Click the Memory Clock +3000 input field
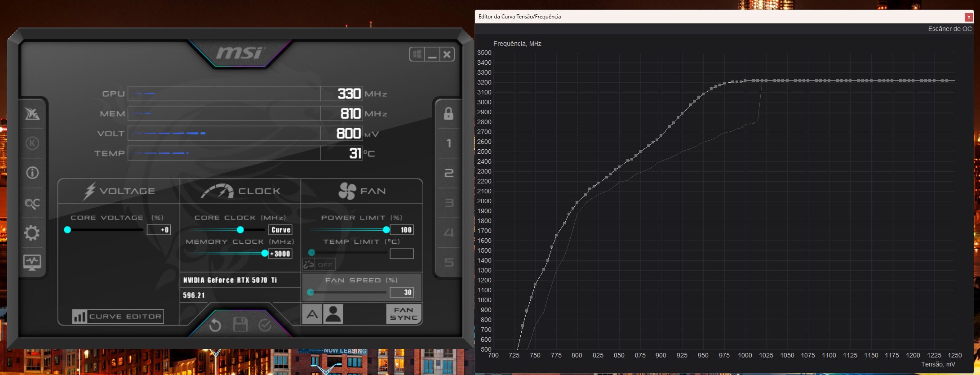 point(280,254)
